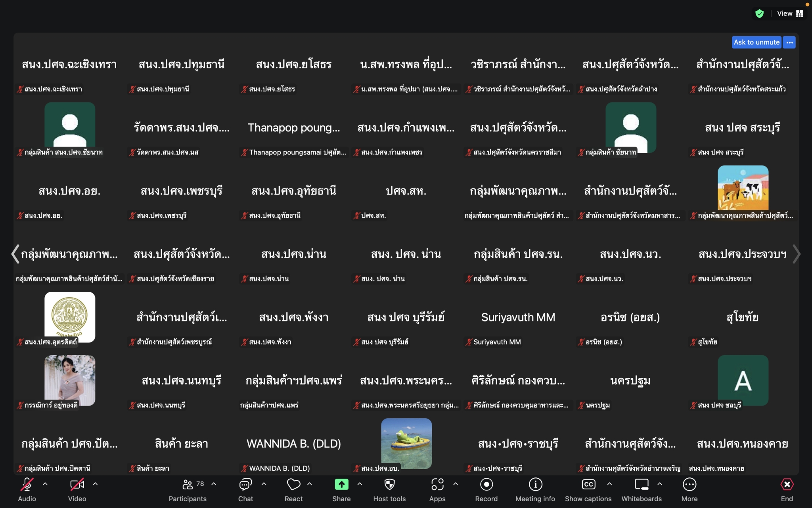The height and width of the screenshot is (508, 812).
Task: Open Meeting info icon
Action: (x=535, y=485)
